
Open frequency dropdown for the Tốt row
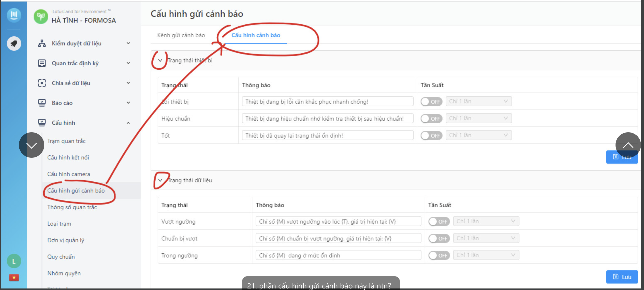pyautogui.click(x=478, y=135)
